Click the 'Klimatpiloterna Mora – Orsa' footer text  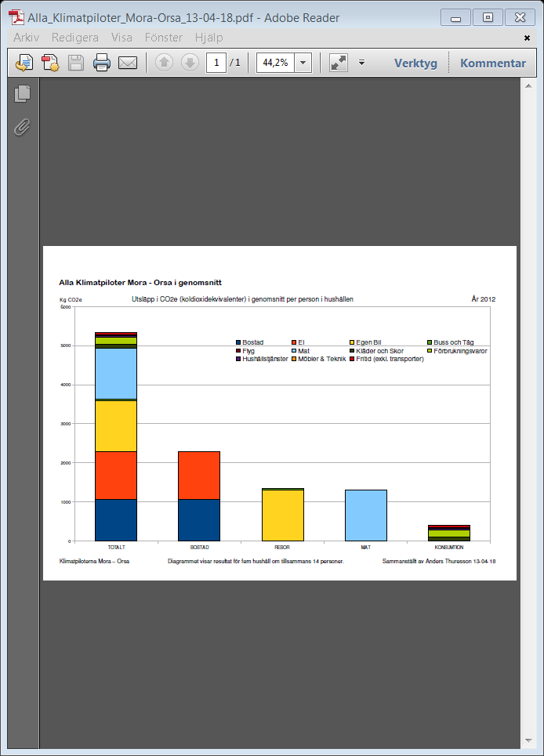click(x=95, y=561)
